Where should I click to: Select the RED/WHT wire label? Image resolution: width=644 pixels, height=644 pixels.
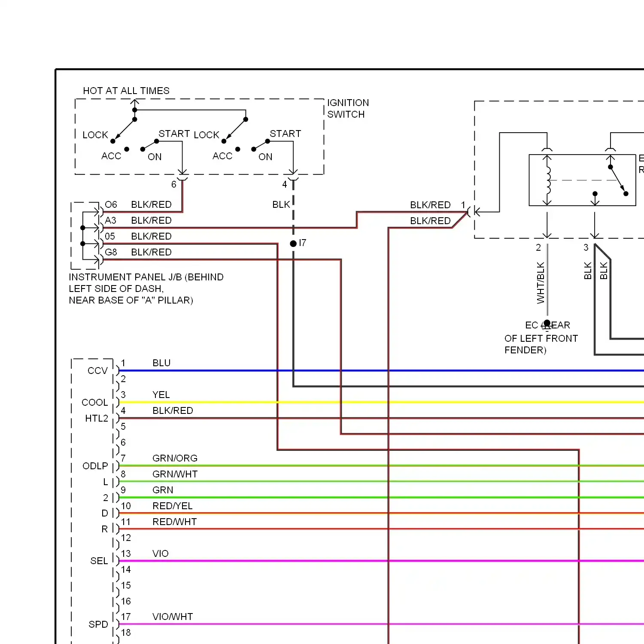click(x=174, y=522)
